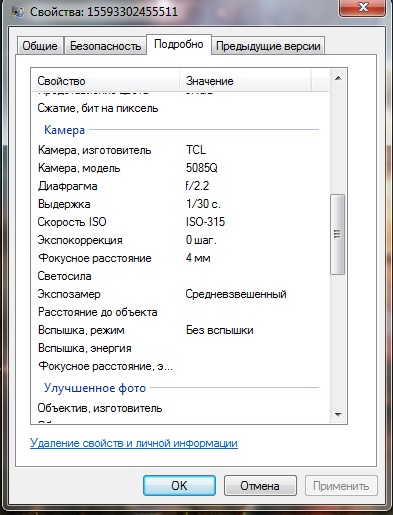
Task: Click the vertical scrollbar thumb
Action: [x=337, y=234]
